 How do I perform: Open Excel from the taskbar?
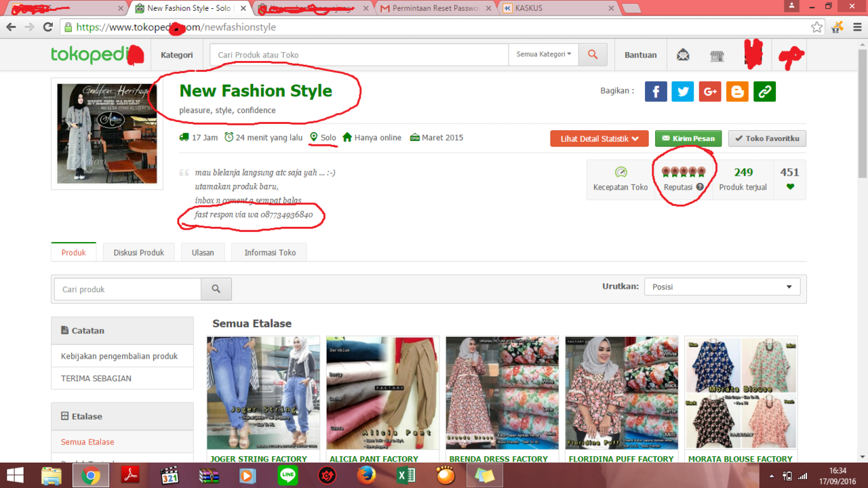coord(406,476)
